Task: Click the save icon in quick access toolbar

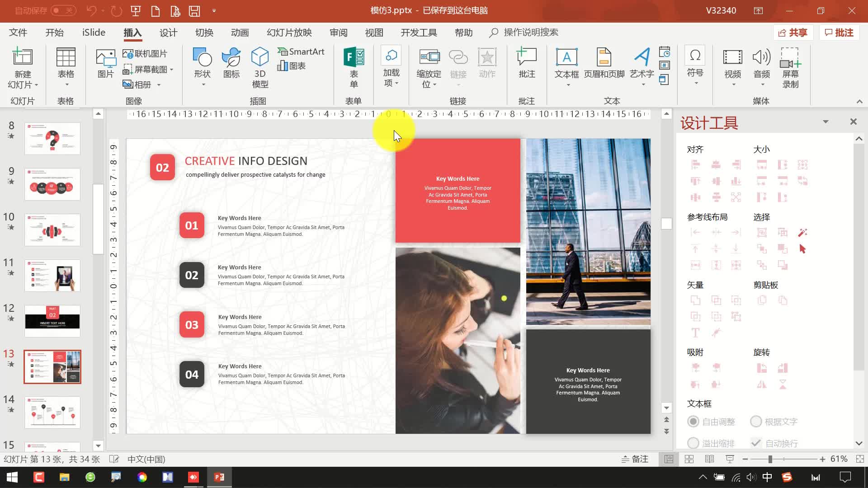Action: 194,11
